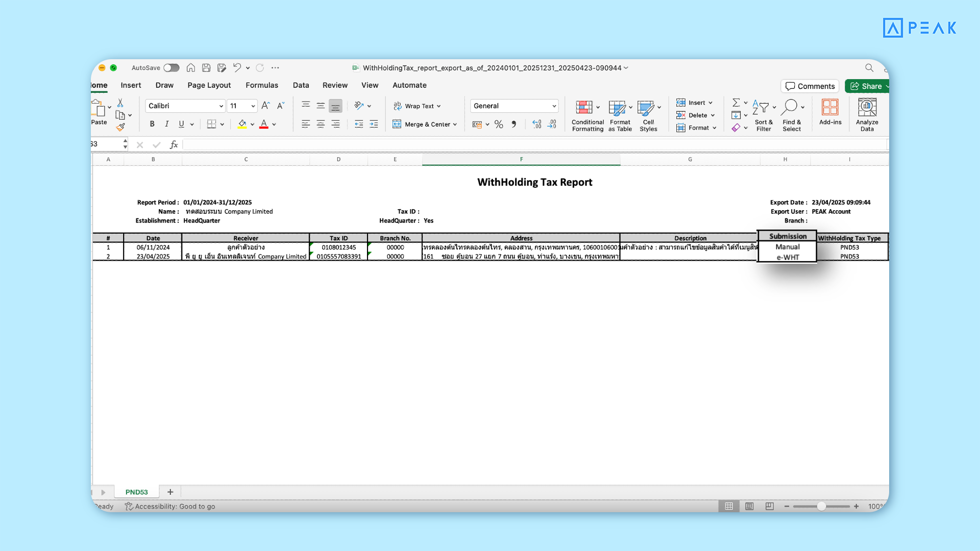This screenshot has width=980, height=551.
Task: Open the Add-ins panel
Action: 830,113
